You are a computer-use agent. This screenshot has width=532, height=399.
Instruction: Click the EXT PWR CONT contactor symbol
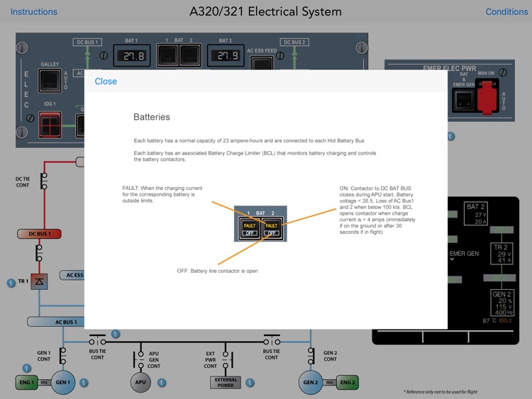tap(227, 360)
